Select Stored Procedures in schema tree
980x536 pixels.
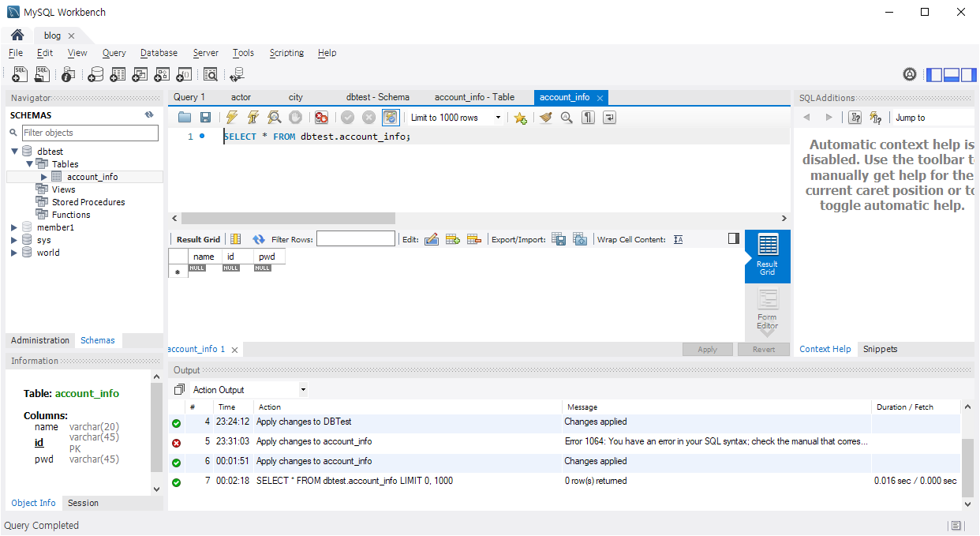(88, 202)
